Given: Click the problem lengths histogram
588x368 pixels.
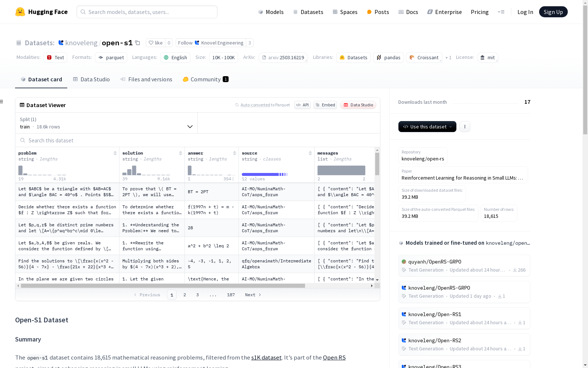Looking at the screenshot, I should click(x=42, y=170).
